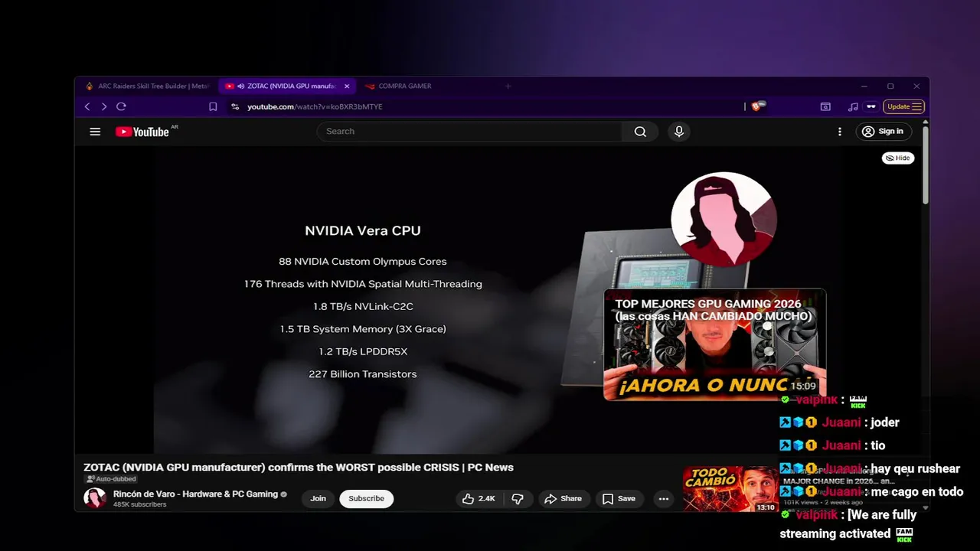Open the media control music-note icon
980x551 pixels.
point(853,107)
